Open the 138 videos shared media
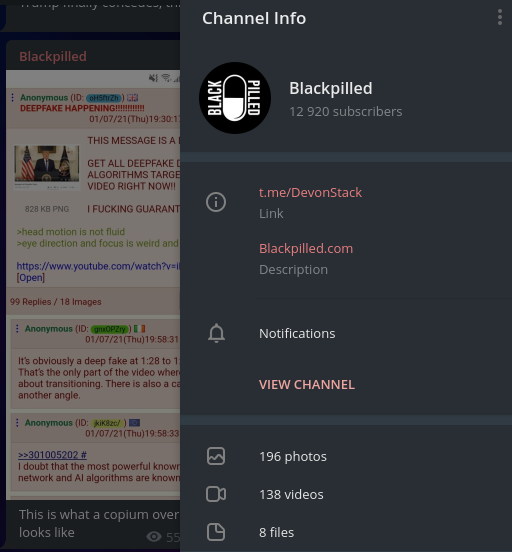Screen dimensions: 512x552 pos(346,494)
